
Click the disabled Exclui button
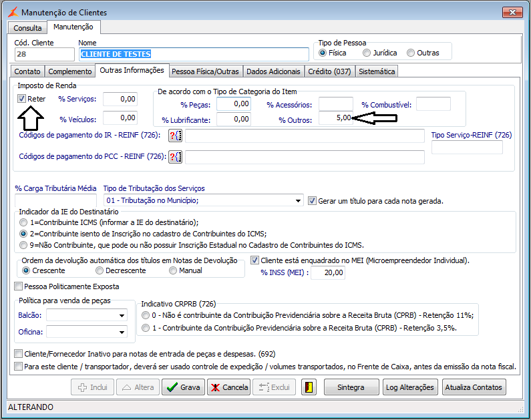275,387
